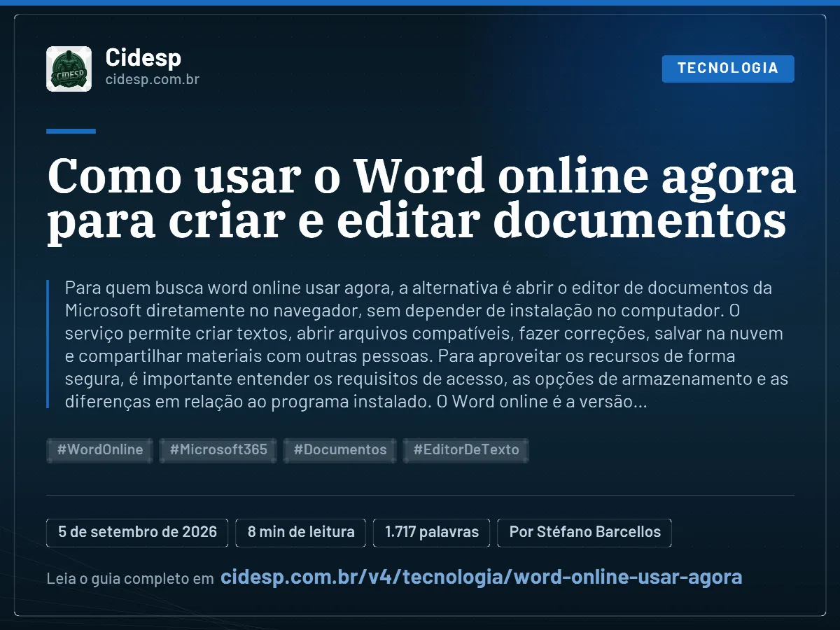Open the word-online-usar-agora guide link
Screen dimensions: 840x630
pyautogui.click(x=482, y=577)
